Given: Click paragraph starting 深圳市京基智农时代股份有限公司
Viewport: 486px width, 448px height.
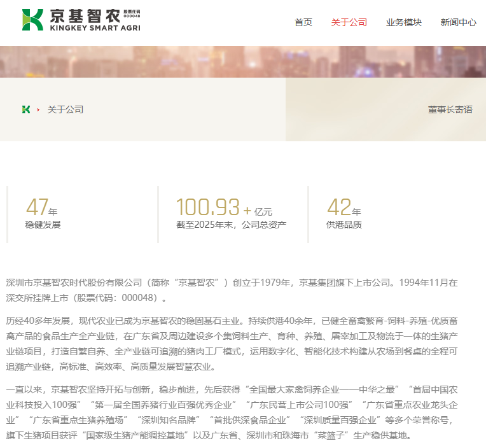Looking at the screenshot, I should point(232,290).
